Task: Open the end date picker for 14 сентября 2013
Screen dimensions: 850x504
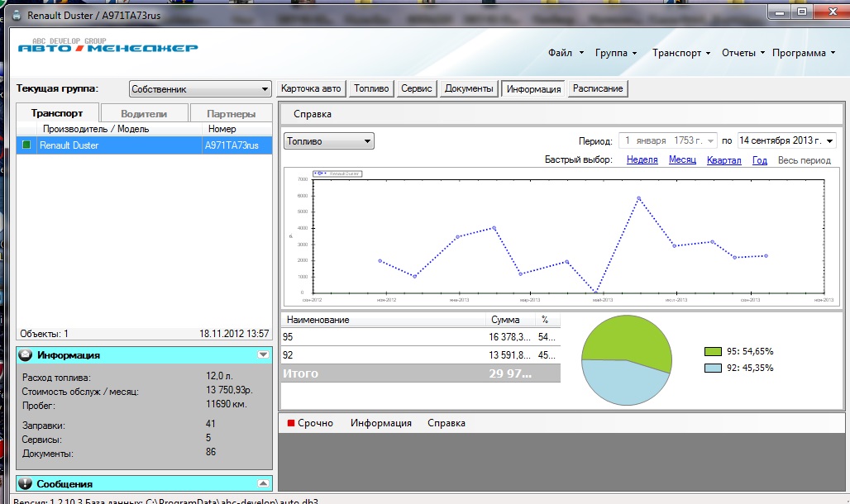Action: [x=829, y=141]
